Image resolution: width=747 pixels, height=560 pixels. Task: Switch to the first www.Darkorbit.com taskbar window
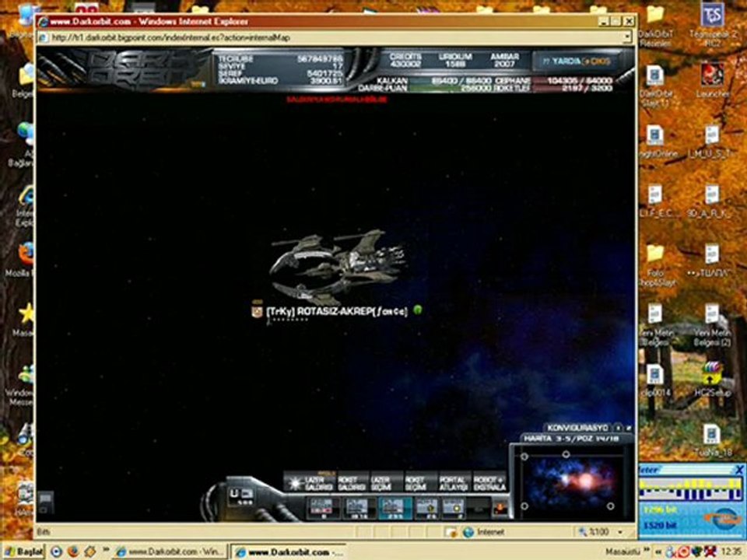click(x=170, y=552)
